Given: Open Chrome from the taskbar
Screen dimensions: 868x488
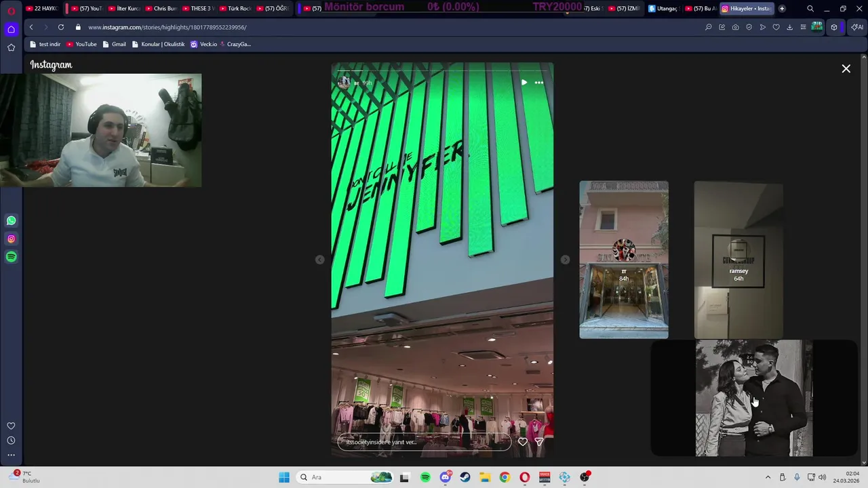Looking at the screenshot, I should click(x=505, y=477).
